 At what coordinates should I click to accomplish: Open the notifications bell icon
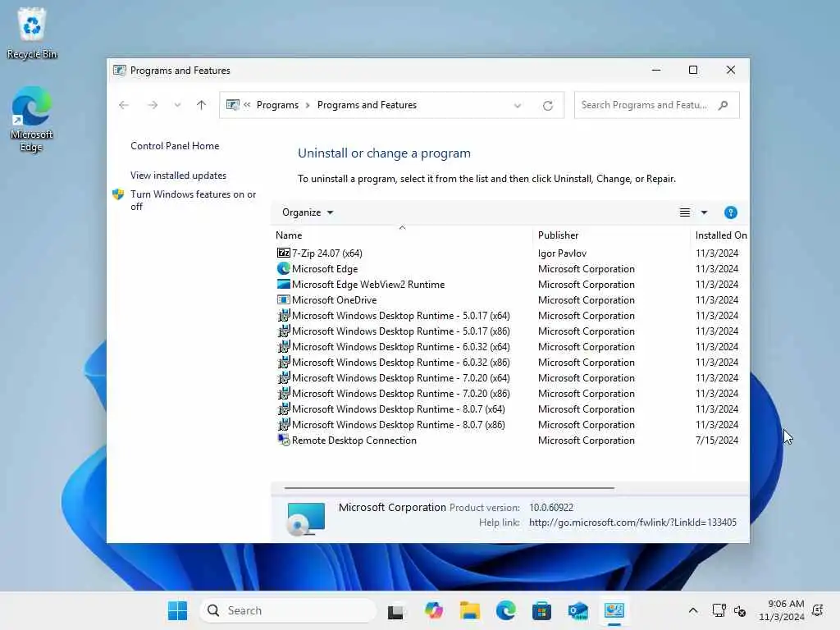[x=818, y=610]
